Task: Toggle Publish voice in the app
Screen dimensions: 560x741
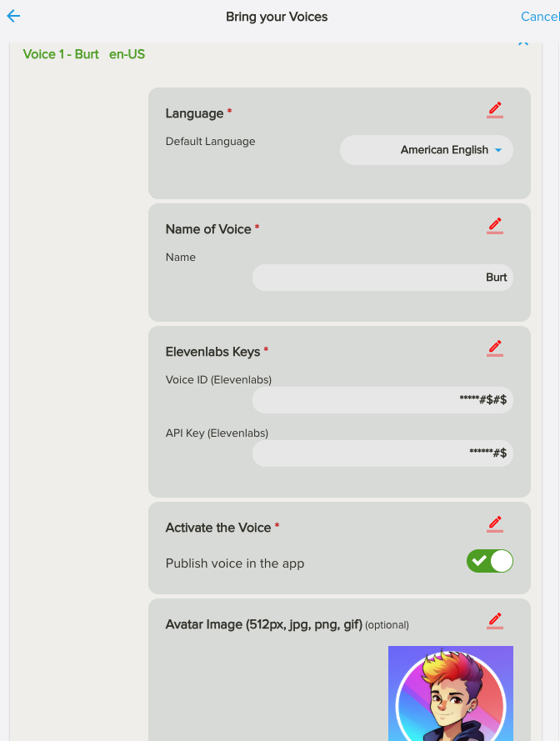Action: (x=490, y=562)
